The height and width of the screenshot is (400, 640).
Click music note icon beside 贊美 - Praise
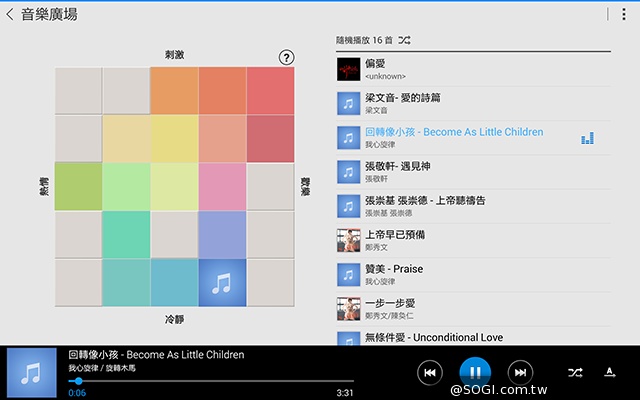click(349, 275)
